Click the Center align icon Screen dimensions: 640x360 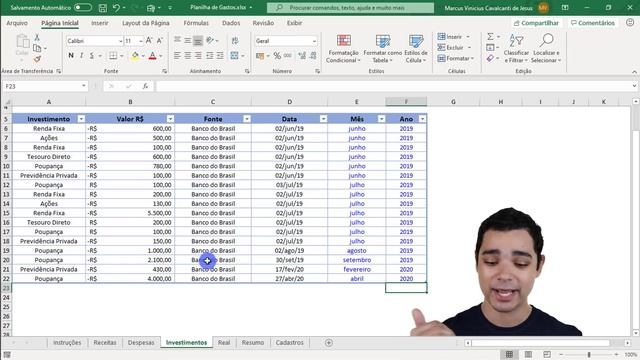tap(188, 56)
